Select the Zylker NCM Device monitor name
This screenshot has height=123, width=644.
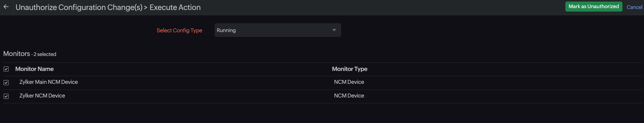42,96
